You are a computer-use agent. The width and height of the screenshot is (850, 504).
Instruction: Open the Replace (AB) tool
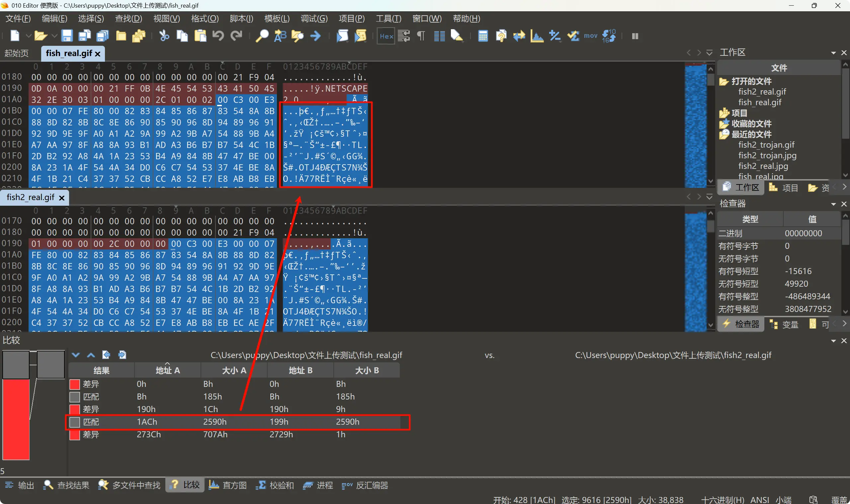pyautogui.click(x=280, y=36)
